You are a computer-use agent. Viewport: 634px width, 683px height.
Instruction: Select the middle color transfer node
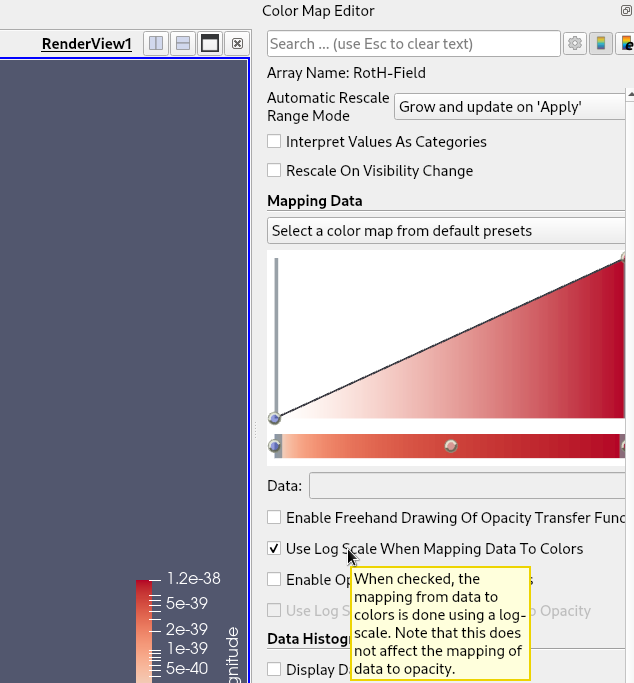click(x=451, y=446)
